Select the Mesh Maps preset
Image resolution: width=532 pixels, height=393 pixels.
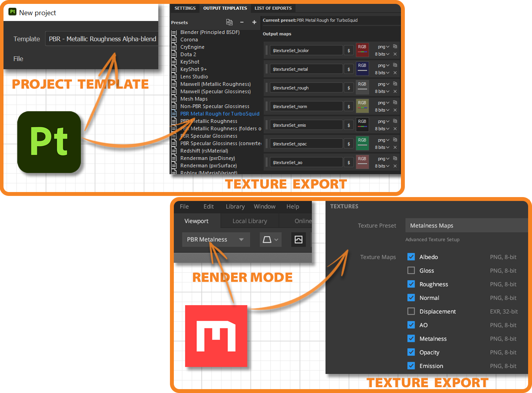coord(194,99)
